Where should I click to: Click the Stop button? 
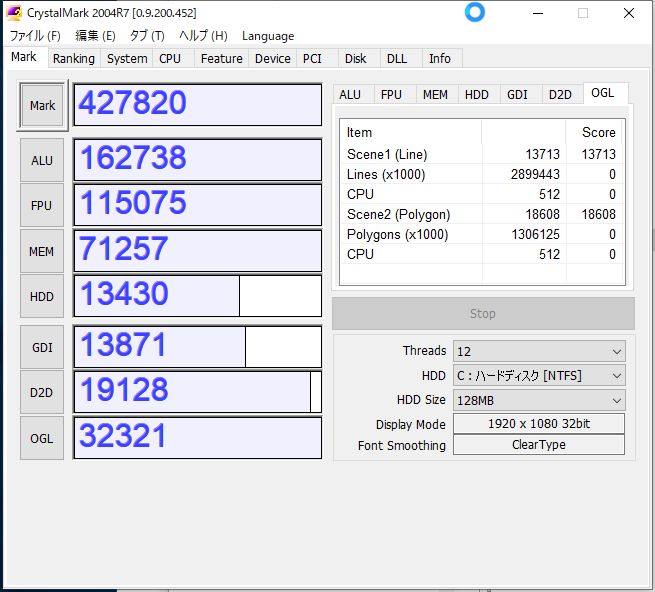coord(483,313)
